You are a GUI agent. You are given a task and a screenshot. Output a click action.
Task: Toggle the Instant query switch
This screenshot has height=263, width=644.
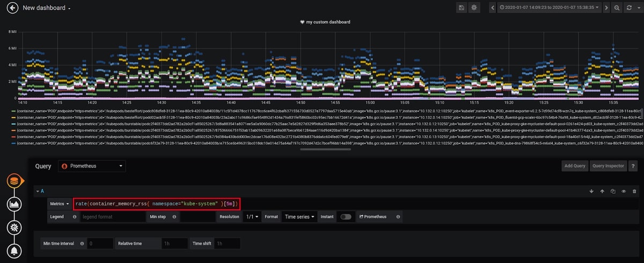coord(346,216)
